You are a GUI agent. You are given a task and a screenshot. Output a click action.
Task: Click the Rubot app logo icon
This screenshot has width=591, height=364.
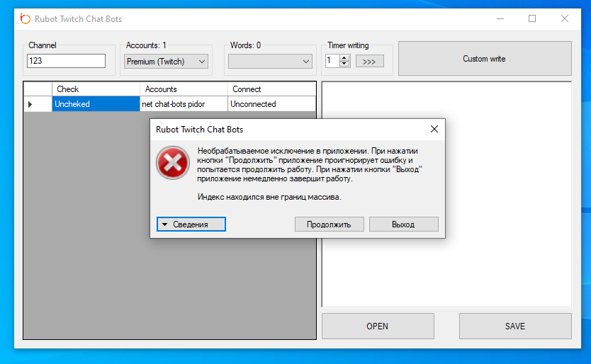point(26,18)
